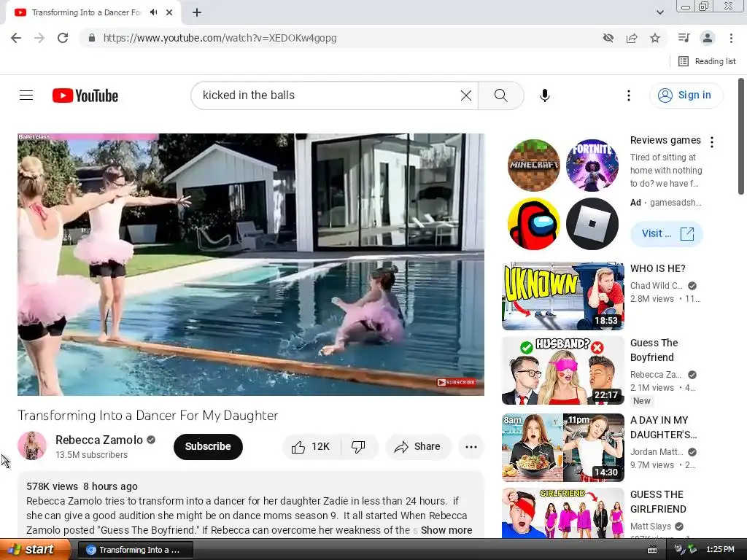Go back with the browser back arrow

point(16,38)
